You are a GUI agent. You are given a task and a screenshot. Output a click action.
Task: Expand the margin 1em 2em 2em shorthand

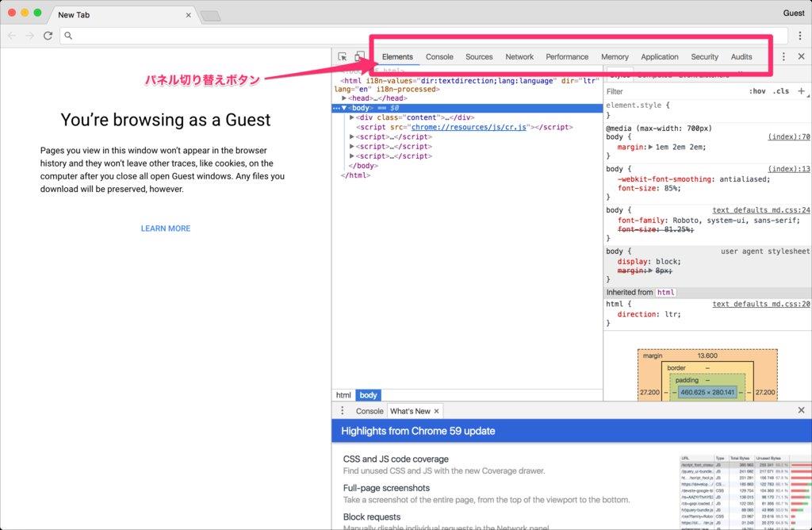(x=650, y=147)
